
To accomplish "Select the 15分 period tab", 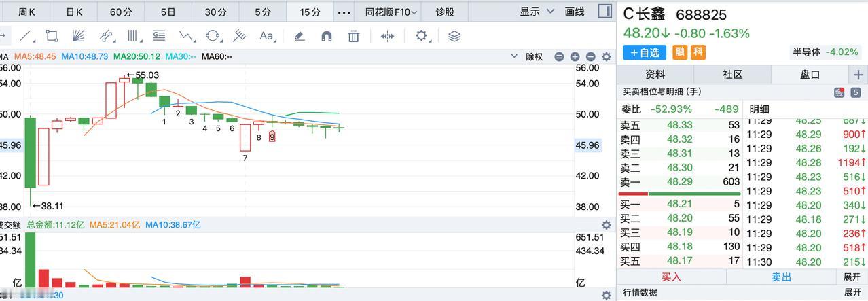I will tap(310, 12).
